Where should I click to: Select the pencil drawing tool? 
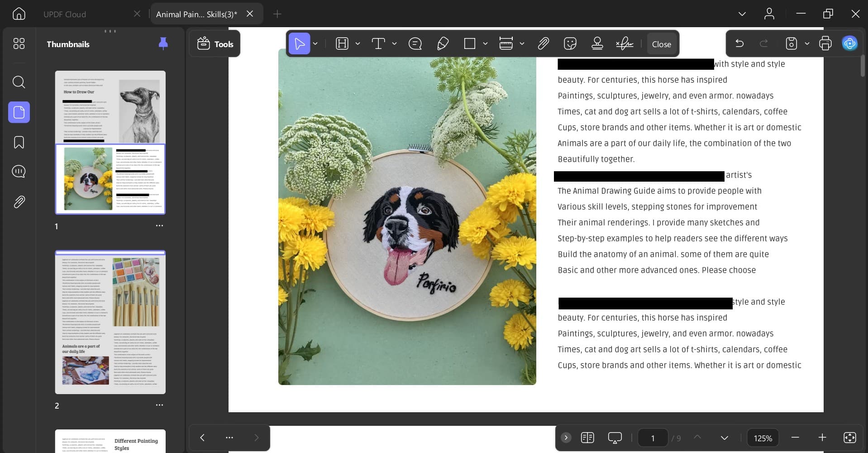point(443,44)
